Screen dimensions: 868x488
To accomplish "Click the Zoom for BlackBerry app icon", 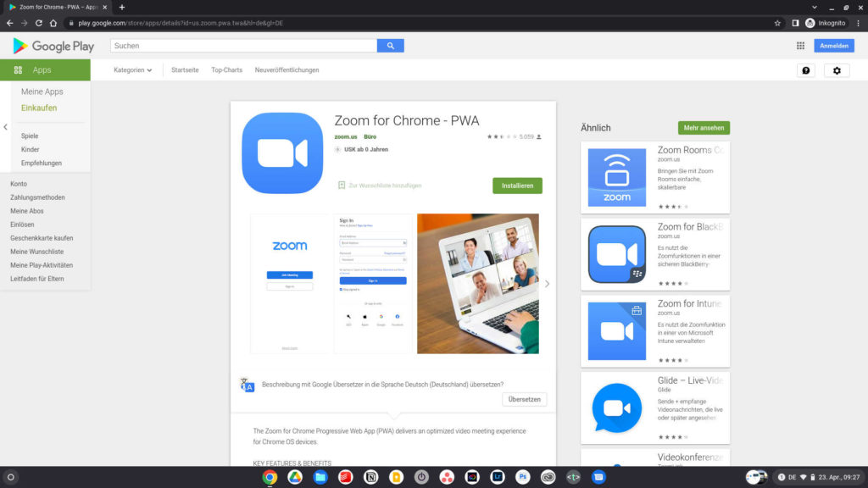I will click(x=616, y=254).
